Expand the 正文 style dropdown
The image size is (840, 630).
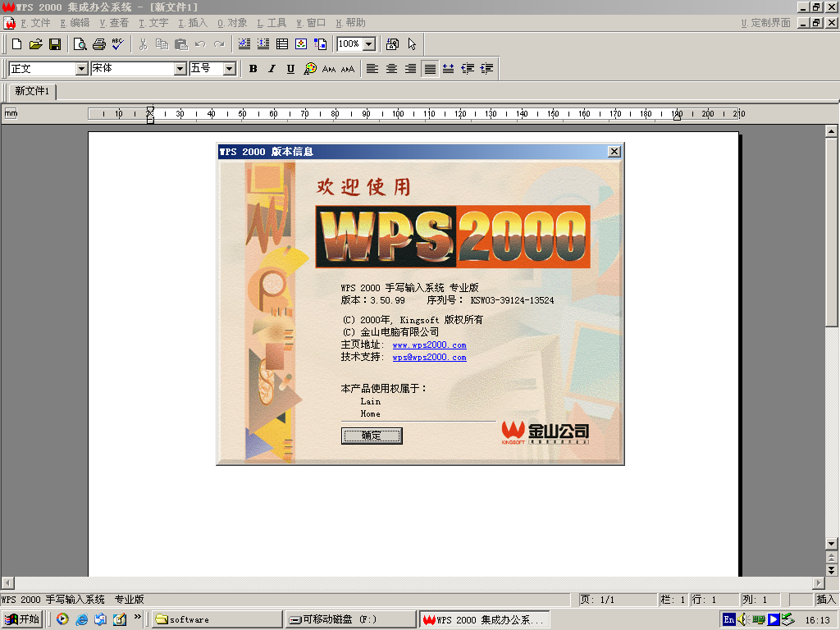click(x=81, y=69)
